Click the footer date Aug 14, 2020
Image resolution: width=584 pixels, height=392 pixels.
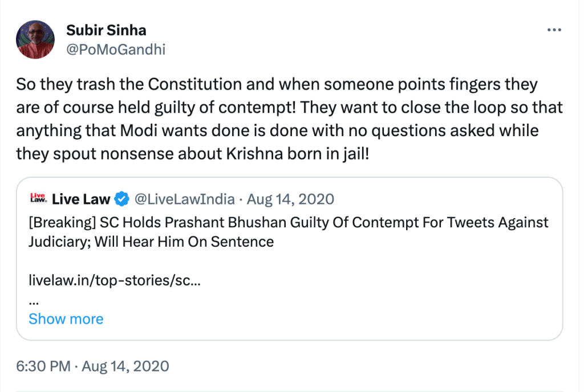click(x=125, y=365)
